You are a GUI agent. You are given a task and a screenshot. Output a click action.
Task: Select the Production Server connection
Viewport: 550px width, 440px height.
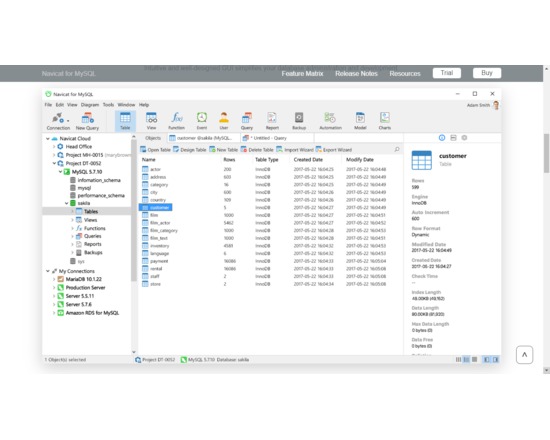click(81, 288)
